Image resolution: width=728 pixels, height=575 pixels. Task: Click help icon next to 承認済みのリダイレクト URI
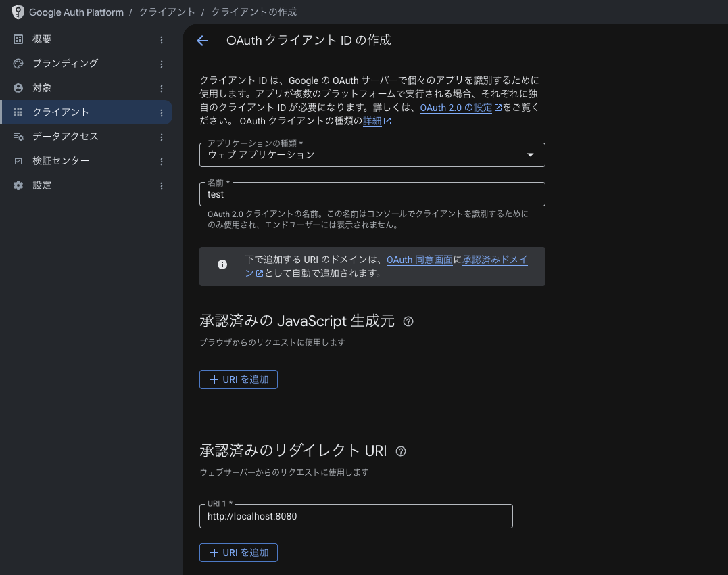click(401, 451)
